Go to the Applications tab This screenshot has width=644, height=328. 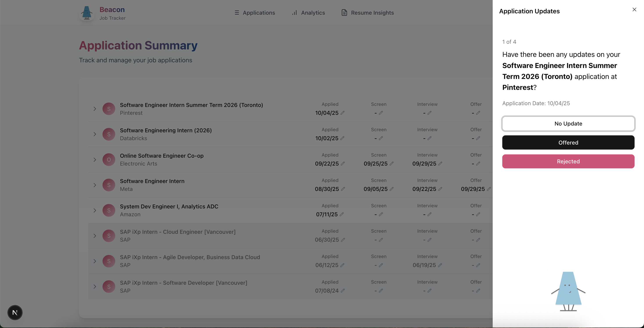click(255, 13)
